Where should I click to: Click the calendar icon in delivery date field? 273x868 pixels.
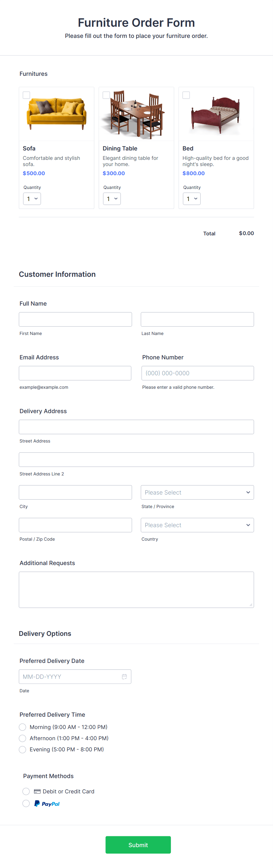[x=124, y=676]
